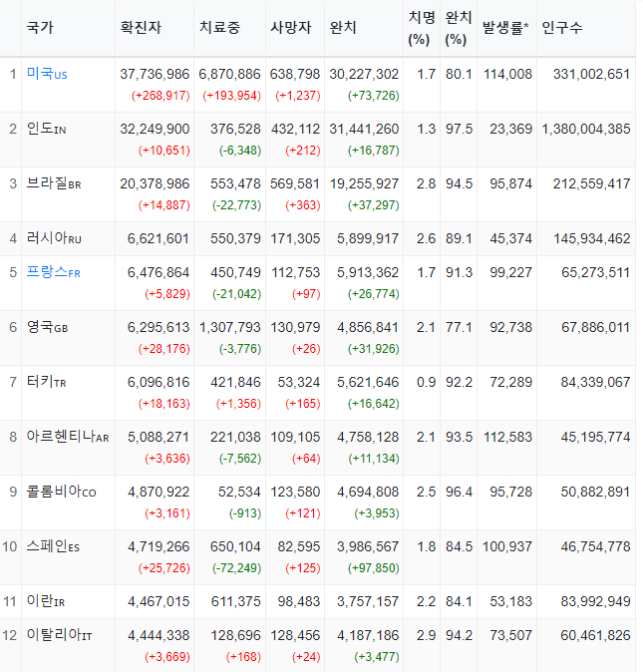Screen dimensions: 643x672
Task: Select the 아르헨티나AR country name
Action: tap(68, 437)
